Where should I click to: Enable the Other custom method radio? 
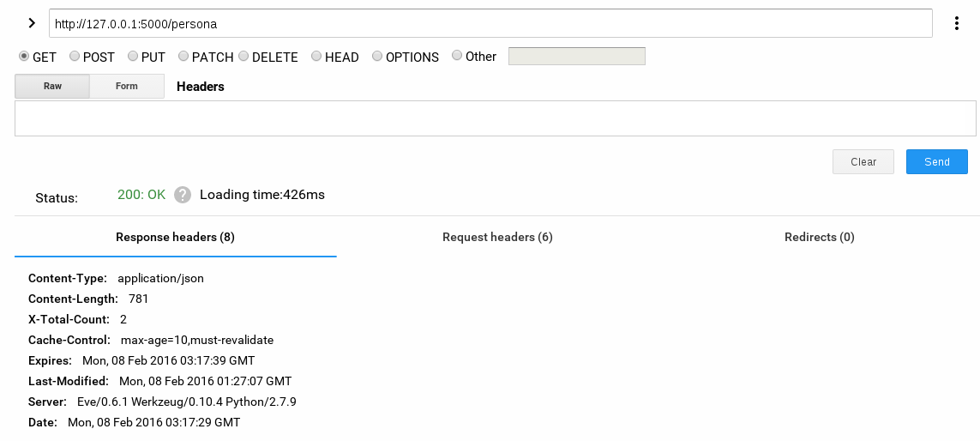click(456, 57)
